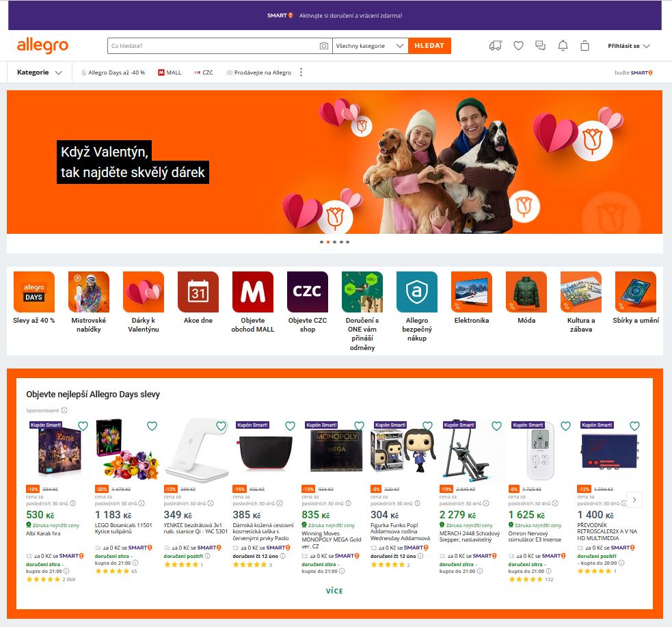Expand the Kategorie menu
672x627 pixels.
point(40,72)
